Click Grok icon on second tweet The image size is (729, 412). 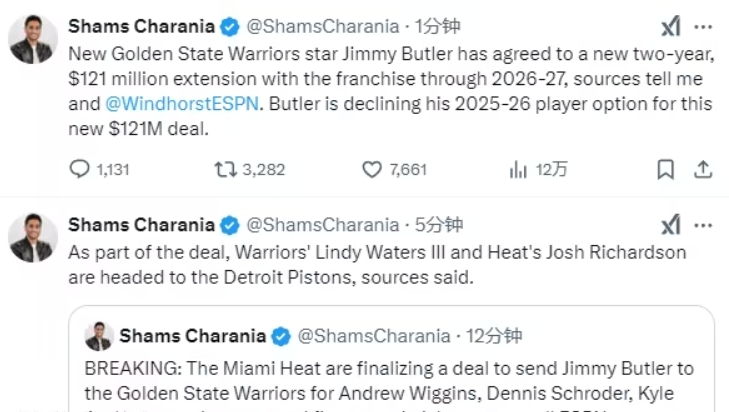(671, 225)
